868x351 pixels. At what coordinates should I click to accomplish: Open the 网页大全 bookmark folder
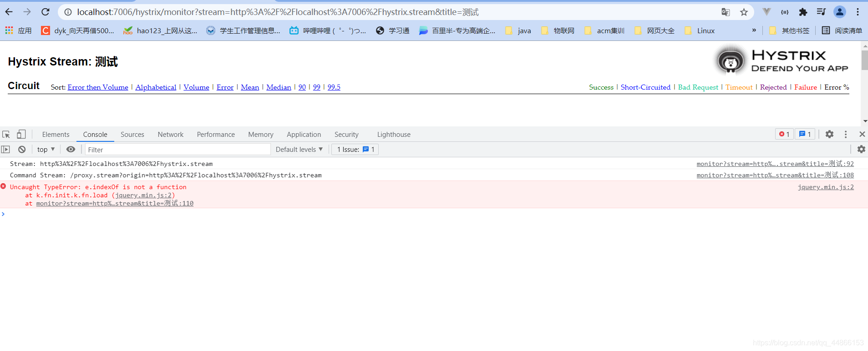tap(655, 30)
